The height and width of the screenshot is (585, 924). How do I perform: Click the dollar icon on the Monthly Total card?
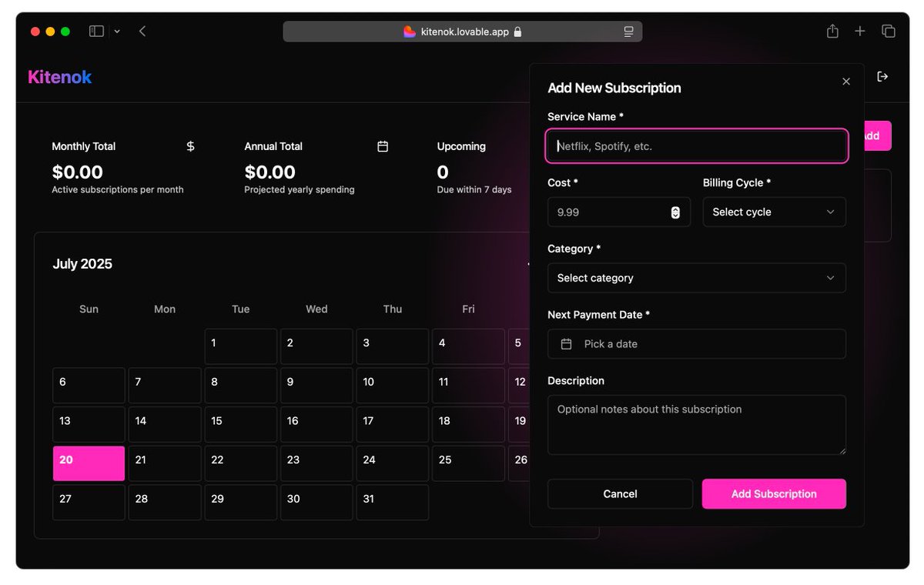click(190, 146)
